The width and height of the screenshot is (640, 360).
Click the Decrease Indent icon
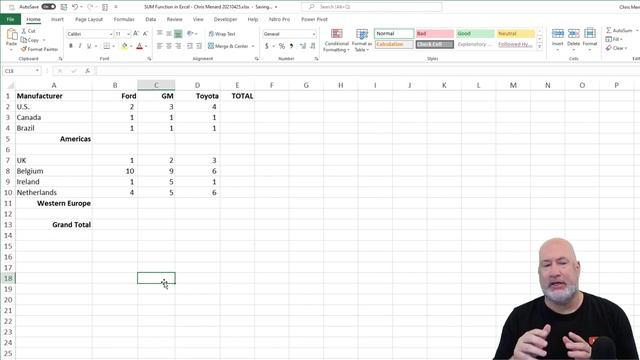(x=190, y=46)
